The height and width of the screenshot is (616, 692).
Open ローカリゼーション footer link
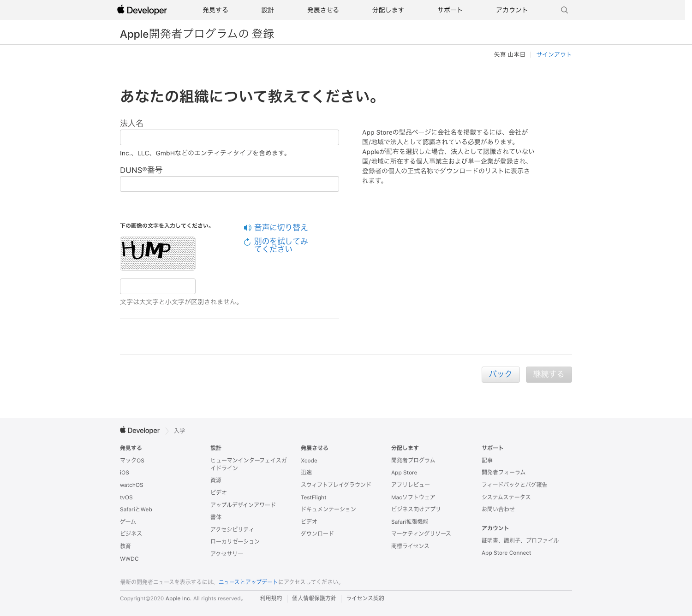tap(235, 541)
